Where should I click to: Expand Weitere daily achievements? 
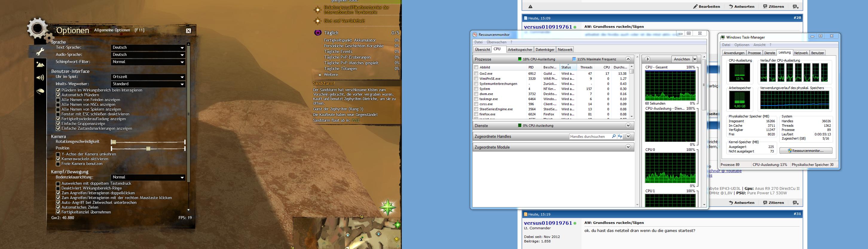(x=331, y=74)
